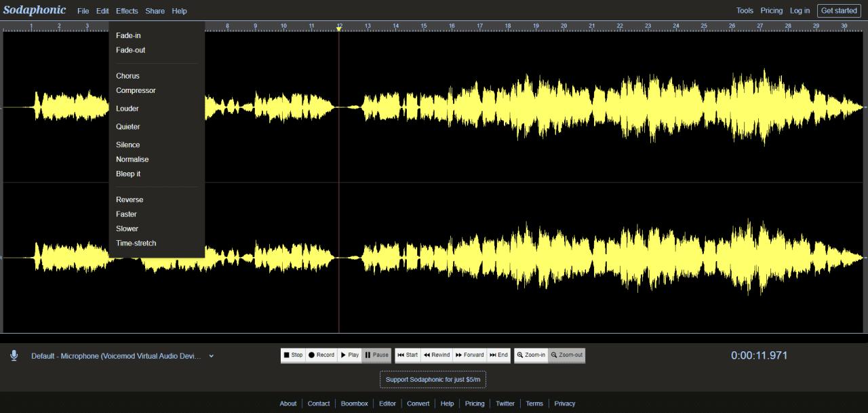Click the Log in link
Screen dimensions: 868x413
[x=800, y=11]
